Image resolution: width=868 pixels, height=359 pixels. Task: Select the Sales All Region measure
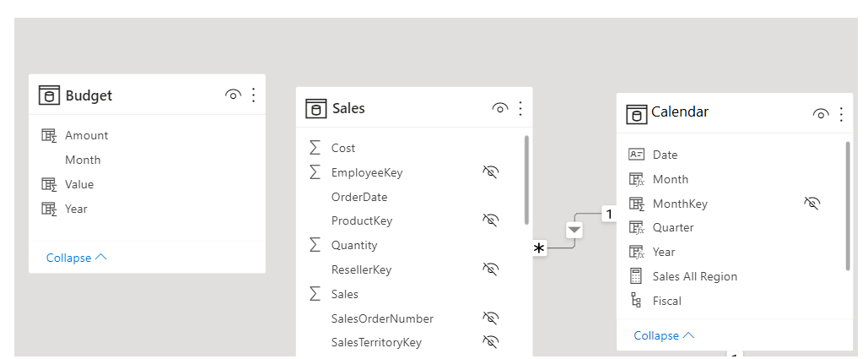695,276
